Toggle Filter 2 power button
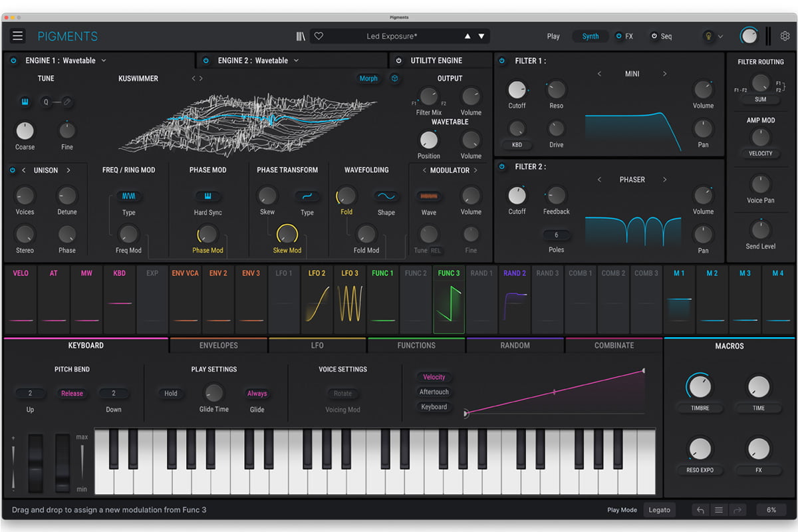 502,166
